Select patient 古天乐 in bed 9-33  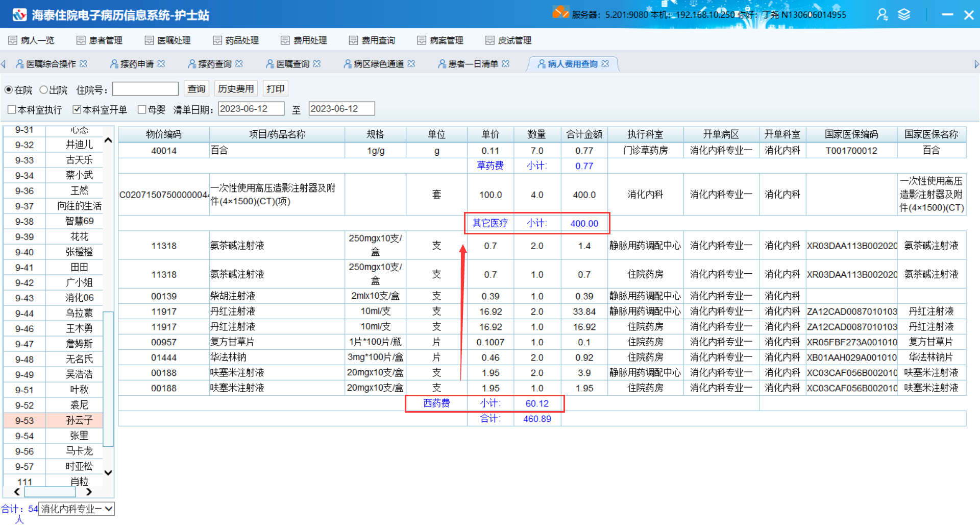click(x=53, y=160)
